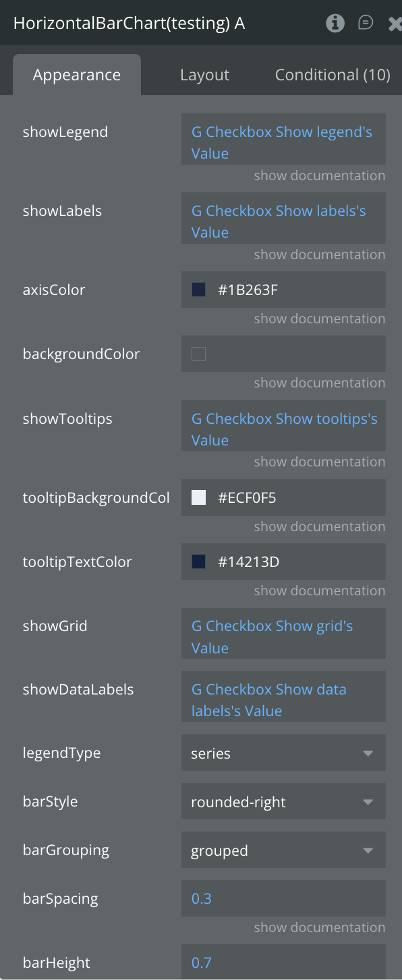The height and width of the screenshot is (980, 402).
Task: Edit the axisColor hex value #1B263F
Action: [x=248, y=290]
